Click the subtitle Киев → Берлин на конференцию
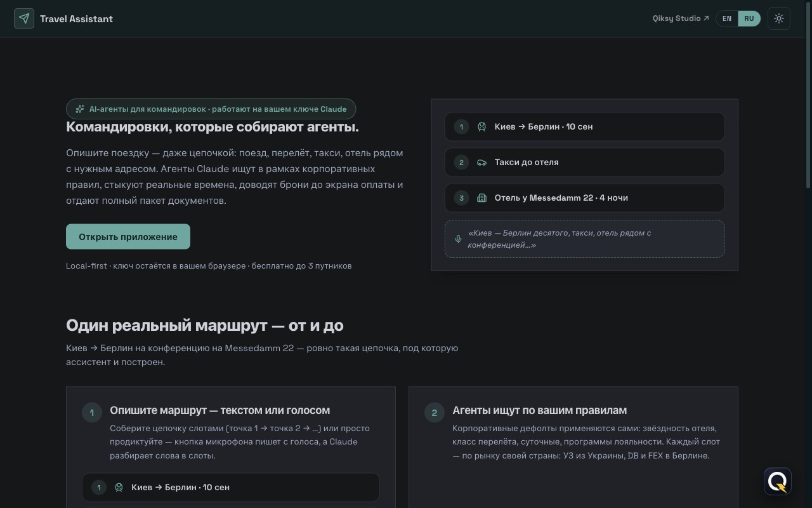The width and height of the screenshot is (812, 508). click(x=262, y=355)
